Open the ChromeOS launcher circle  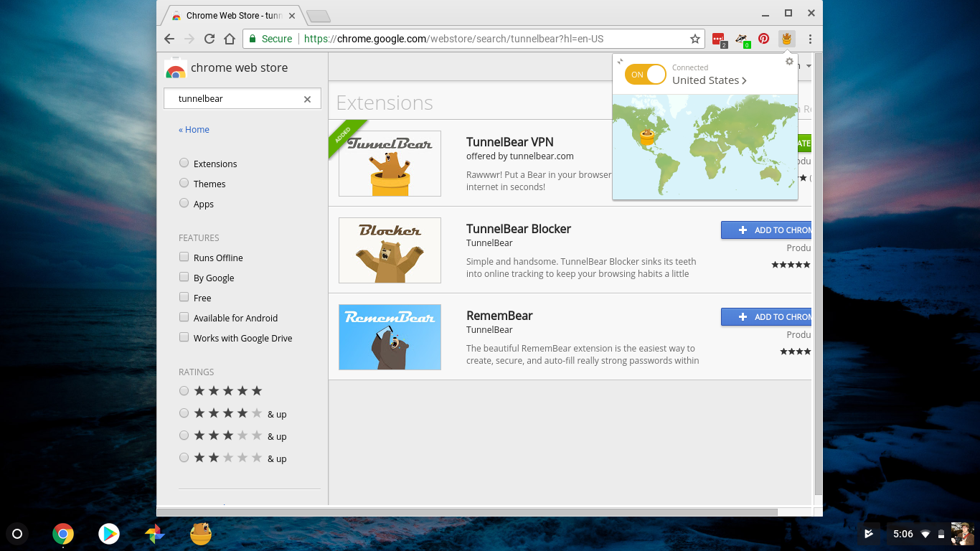[17, 534]
